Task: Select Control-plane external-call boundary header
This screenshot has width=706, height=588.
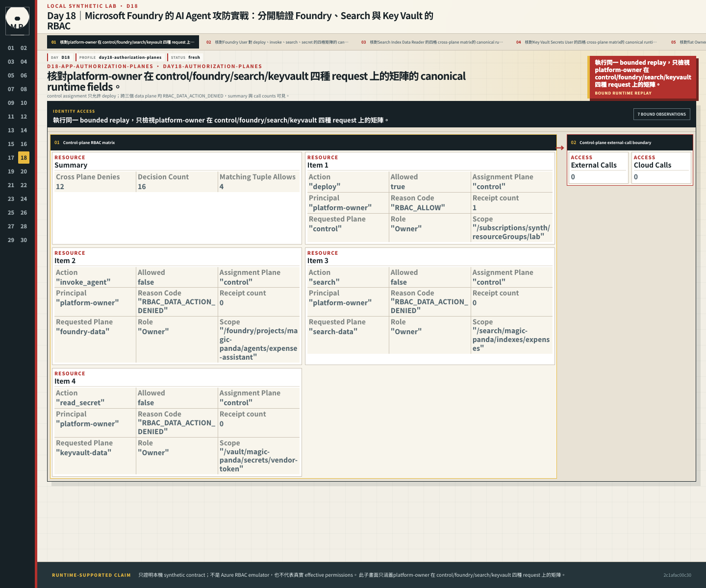Action: [x=630, y=143]
